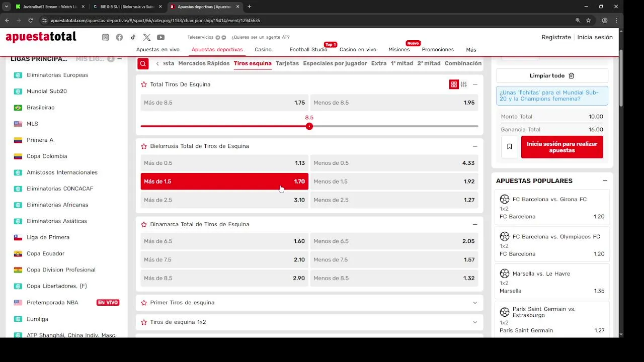Viewport: 644px width, 362px height.
Task: Open Apuestas en vivo in main menu
Action: (x=158, y=50)
